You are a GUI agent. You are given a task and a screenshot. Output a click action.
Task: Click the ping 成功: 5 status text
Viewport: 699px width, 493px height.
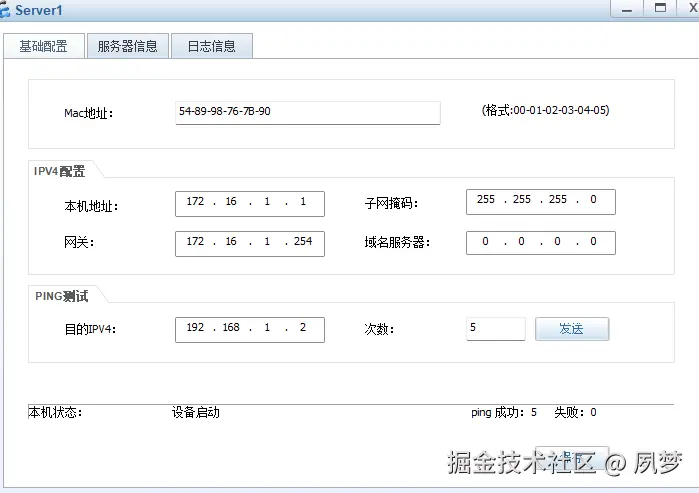coord(504,412)
